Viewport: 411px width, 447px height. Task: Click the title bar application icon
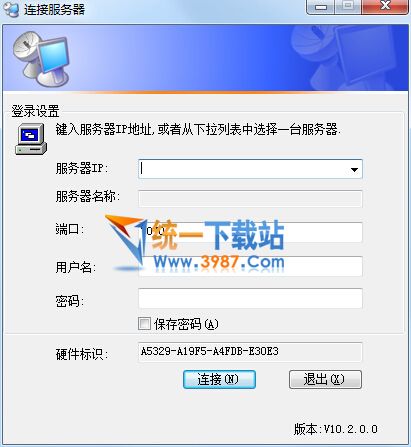pos(11,9)
